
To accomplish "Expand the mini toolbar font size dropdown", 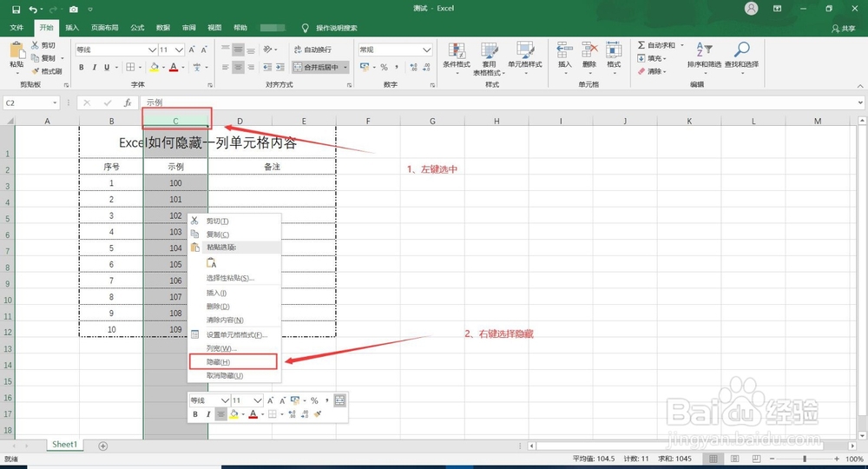I will [x=258, y=400].
